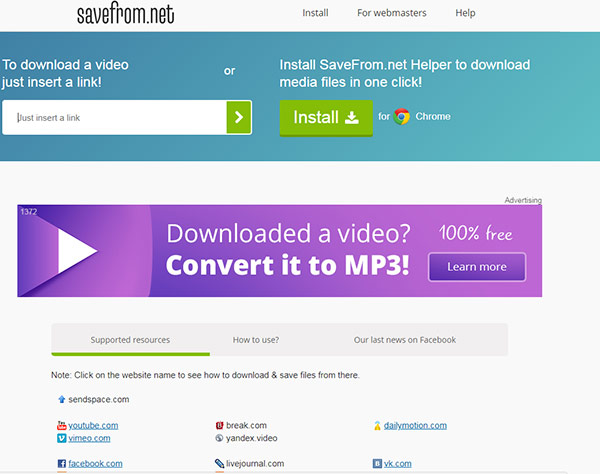The height and width of the screenshot is (474, 600).
Task: Click sendspace.com text
Action: (x=99, y=399)
